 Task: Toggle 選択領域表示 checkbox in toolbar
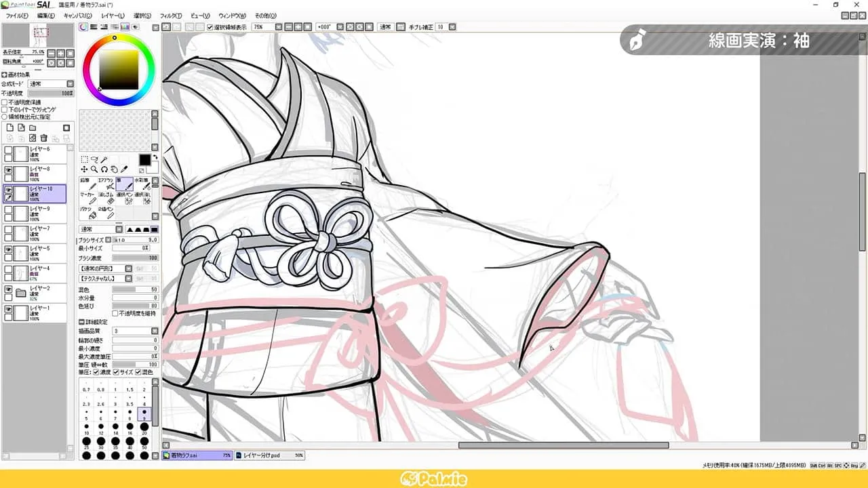tap(210, 27)
